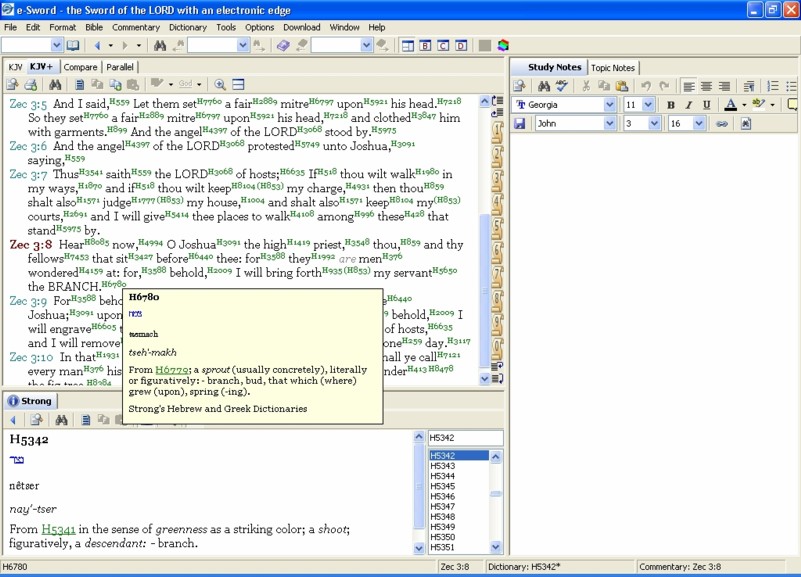Toggle underline formatting in Study Notes
The image size is (801, 577).
point(707,105)
